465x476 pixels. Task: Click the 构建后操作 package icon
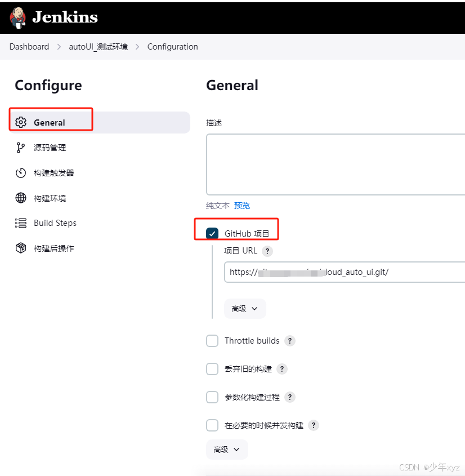[21, 248]
